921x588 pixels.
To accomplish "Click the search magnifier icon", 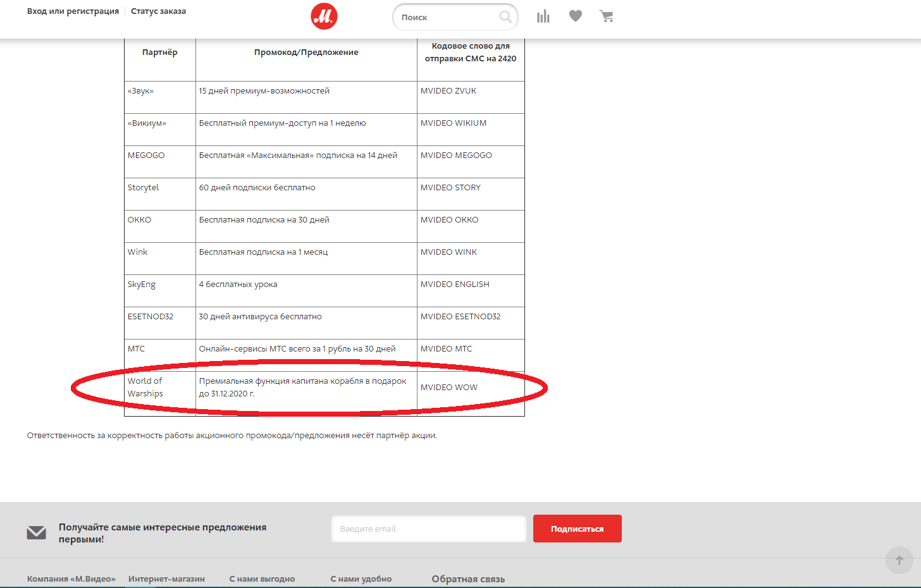I will (x=505, y=17).
